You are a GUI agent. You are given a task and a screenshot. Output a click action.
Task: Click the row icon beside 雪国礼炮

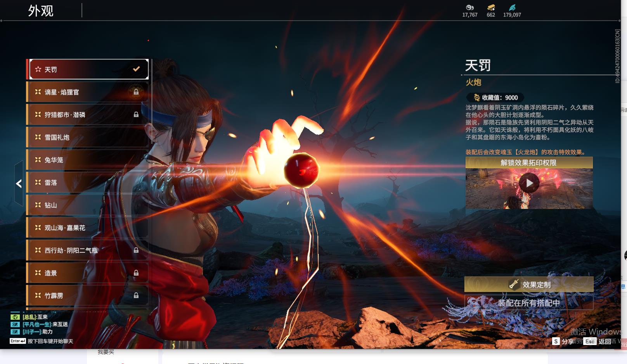coord(38,137)
